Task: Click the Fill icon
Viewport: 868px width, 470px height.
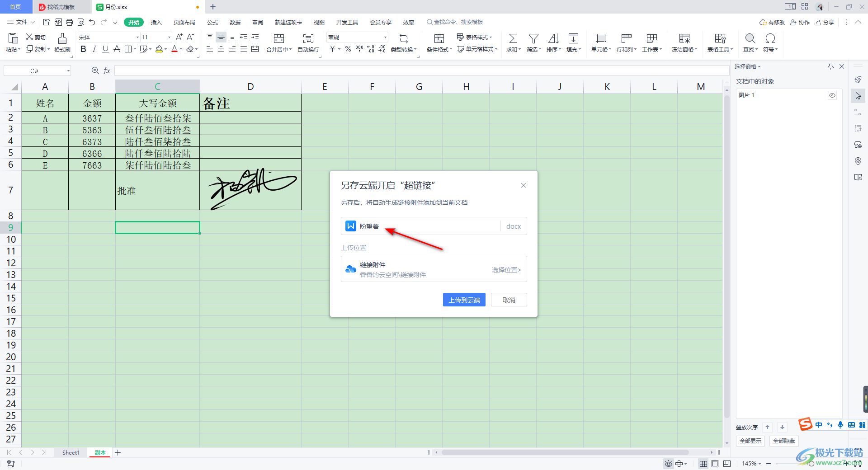Action: (x=573, y=38)
